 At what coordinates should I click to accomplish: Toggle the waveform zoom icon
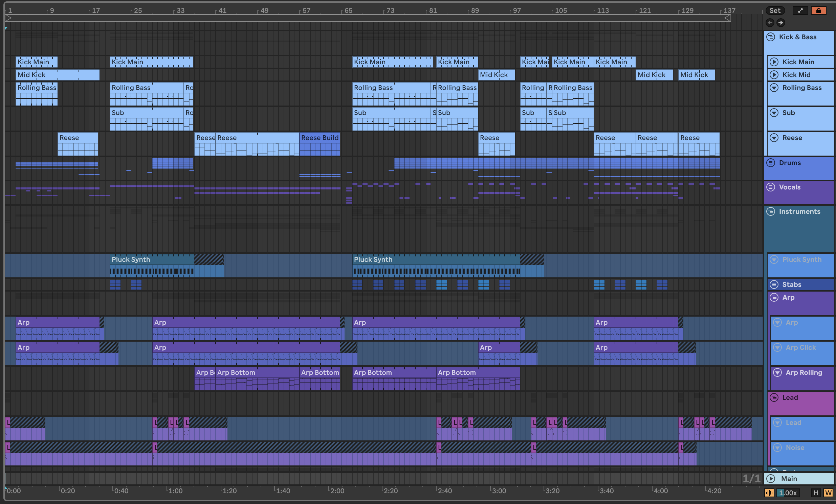(769, 492)
